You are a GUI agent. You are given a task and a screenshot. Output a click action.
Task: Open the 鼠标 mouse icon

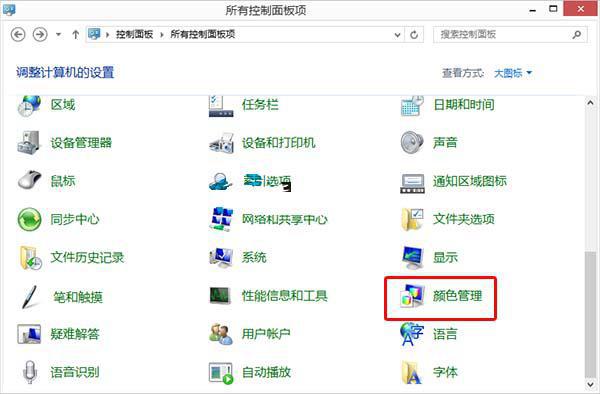click(x=29, y=180)
